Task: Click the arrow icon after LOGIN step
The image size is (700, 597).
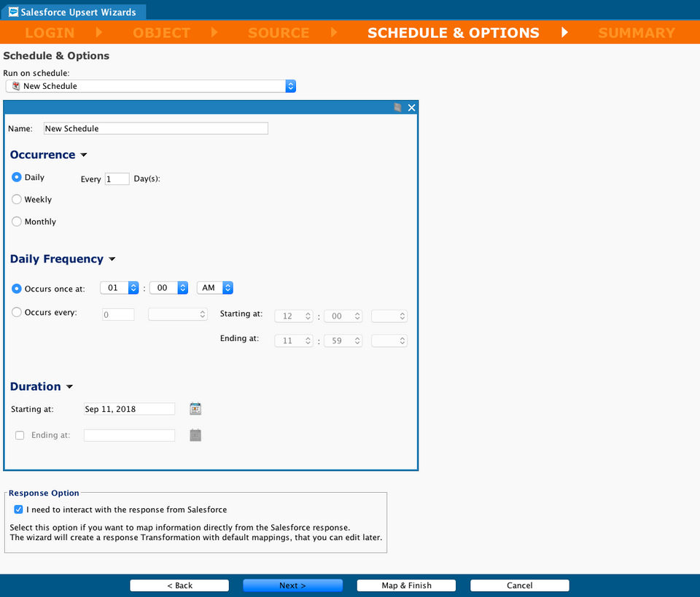Action: 99,32
